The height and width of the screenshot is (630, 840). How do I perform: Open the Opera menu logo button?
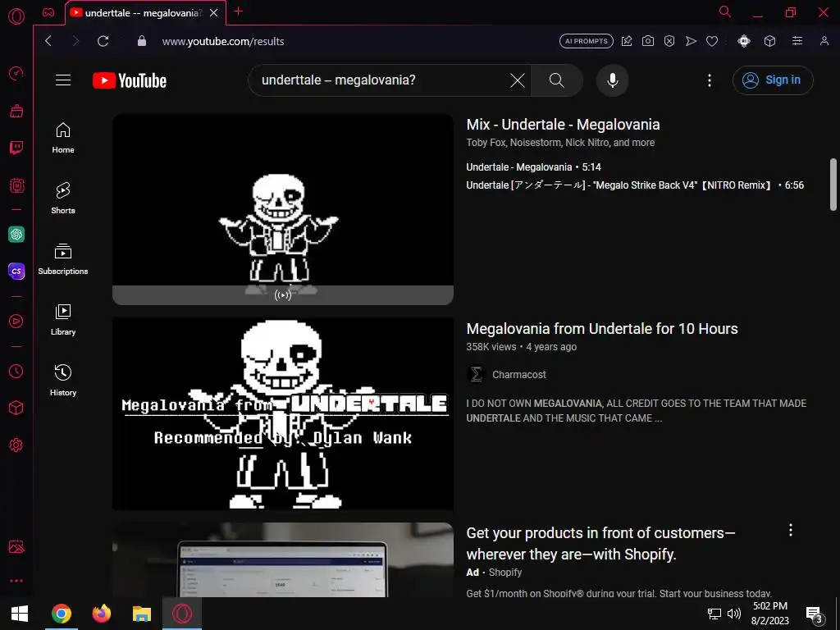point(16,16)
